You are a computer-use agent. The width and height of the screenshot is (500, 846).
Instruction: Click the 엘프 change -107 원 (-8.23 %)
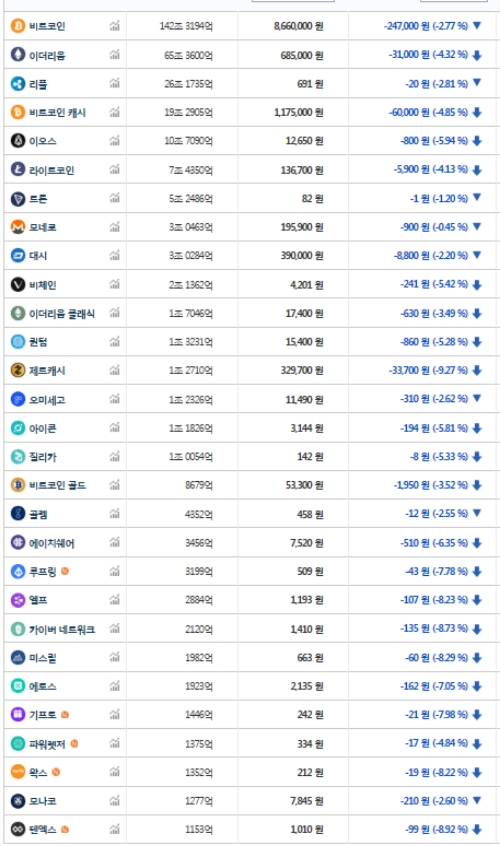434,600
